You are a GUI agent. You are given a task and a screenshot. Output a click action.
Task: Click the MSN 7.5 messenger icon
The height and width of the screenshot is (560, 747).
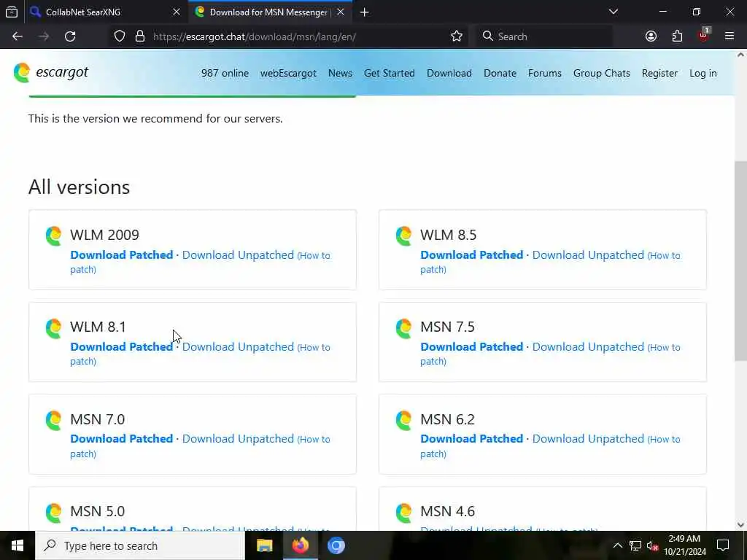404,327
